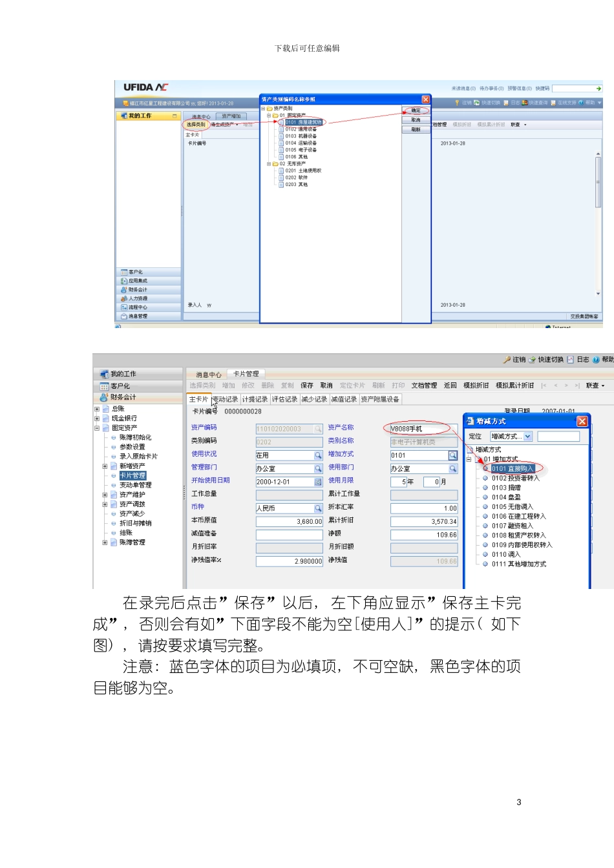Image resolution: width=614 pixels, height=868 pixels.
Task: Click the green go arrow beside 快捷码
Action: point(598,88)
